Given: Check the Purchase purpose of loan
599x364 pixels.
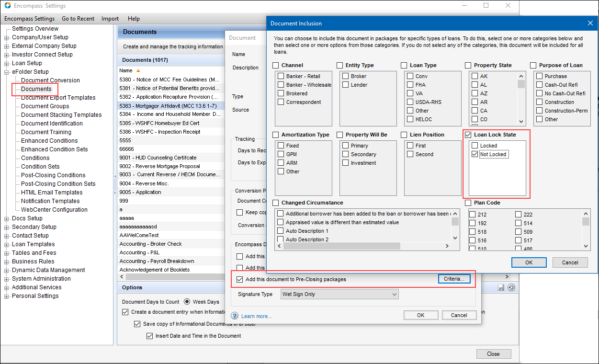Looking at the screenshot, I should coord(540,76).
